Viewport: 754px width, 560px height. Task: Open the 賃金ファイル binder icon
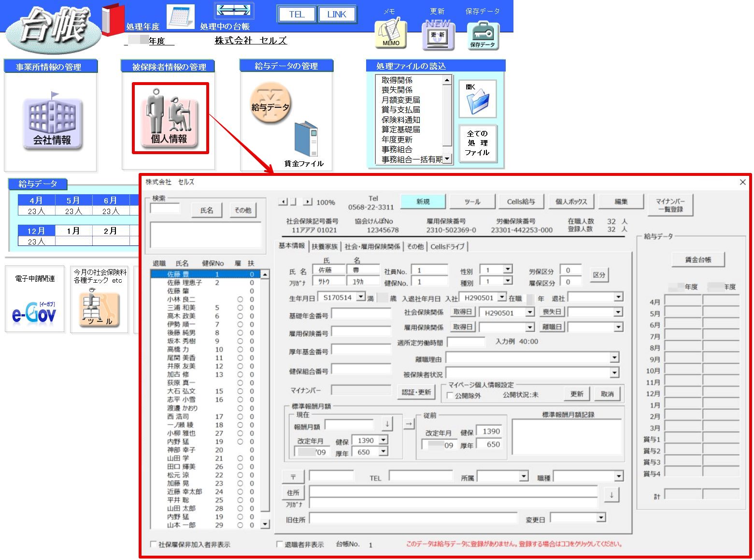tap(306, 139)
